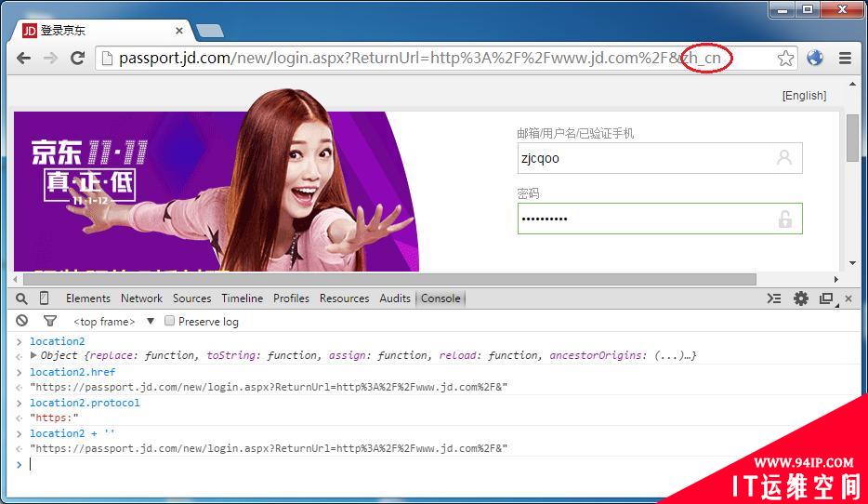
Task: Open DevTools settings gear
Action: coord(800,298)
